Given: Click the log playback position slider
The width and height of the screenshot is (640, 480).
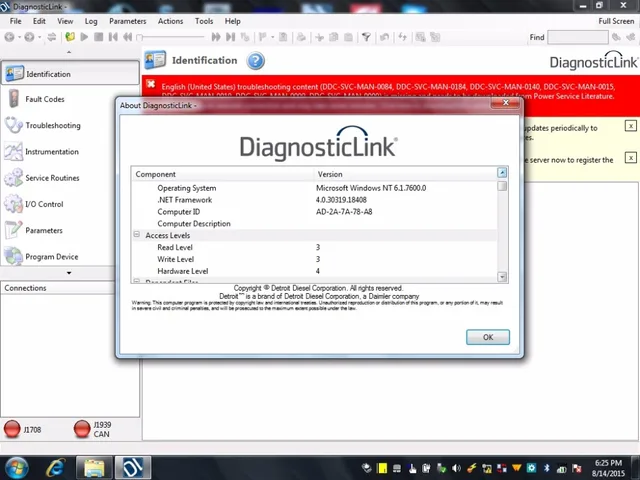Looking at the screenshot, I should [x=171, y=37].
